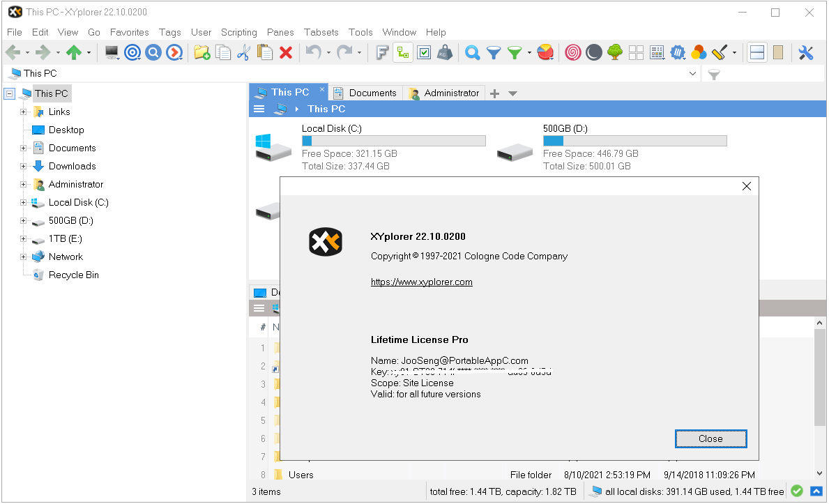Expand Local Disk (C:) in tree
Viewport: 829px width, 504px height.
[23, 203]
